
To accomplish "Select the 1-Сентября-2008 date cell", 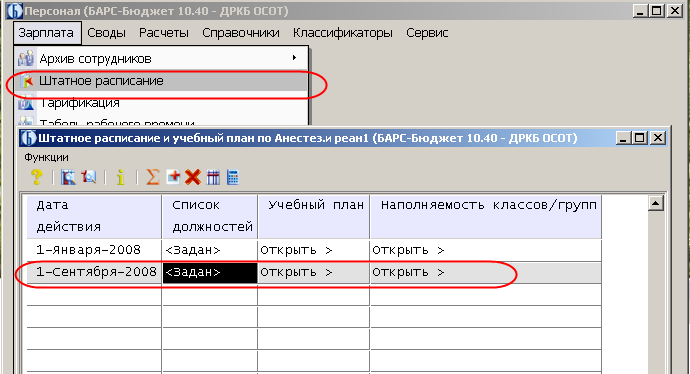I will (94, 272).
